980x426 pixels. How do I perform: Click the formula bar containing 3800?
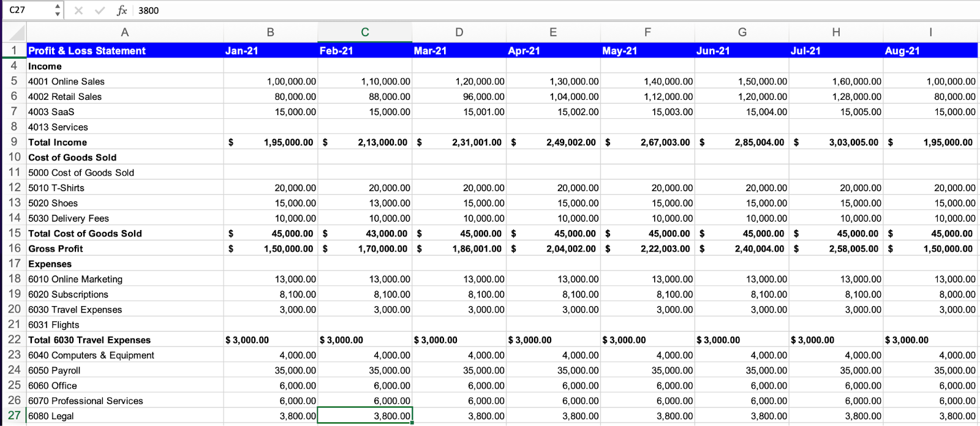pyautogui.click(x=556, y=10)
